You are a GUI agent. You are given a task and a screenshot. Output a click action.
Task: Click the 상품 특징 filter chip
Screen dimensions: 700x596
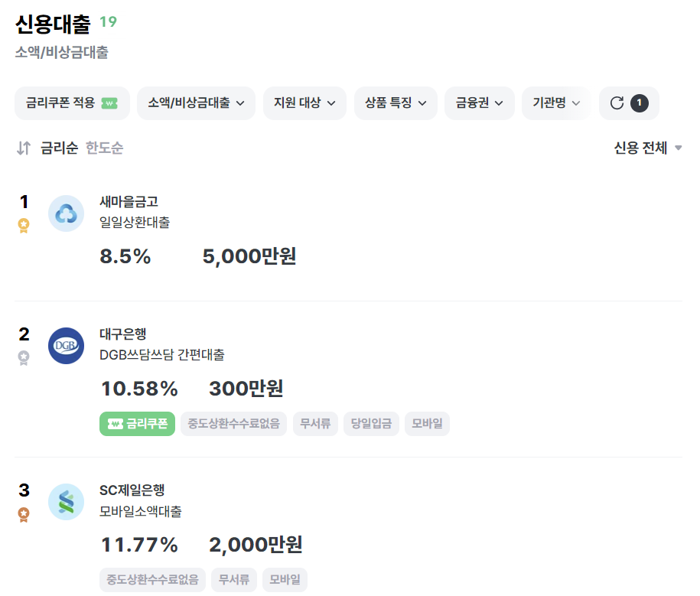coord(396,103)
